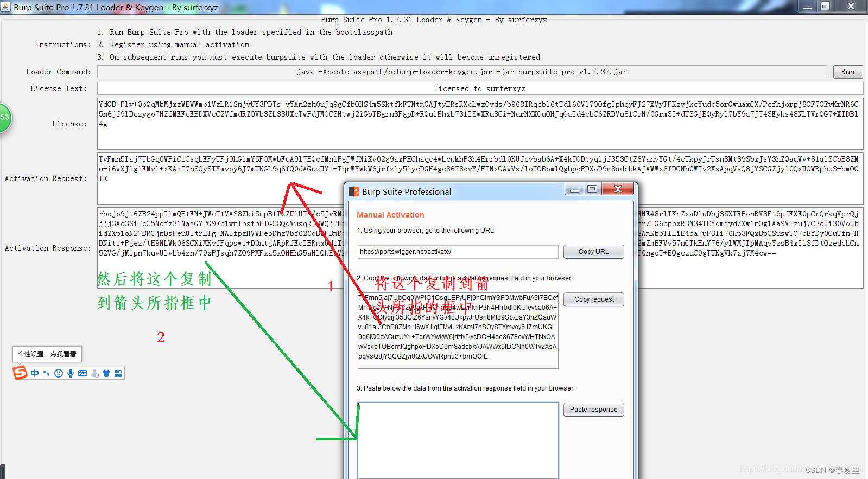Click the License Text: label

[x=59, y=88]
